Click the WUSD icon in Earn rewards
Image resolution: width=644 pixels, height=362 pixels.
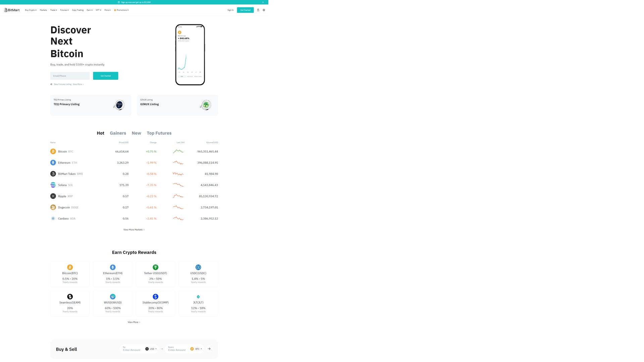point(113,297)
